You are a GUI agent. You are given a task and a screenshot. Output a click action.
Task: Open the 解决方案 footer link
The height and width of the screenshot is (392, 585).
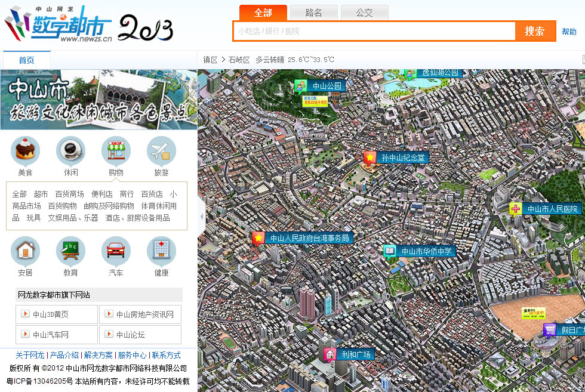click(x=98, y=355)
